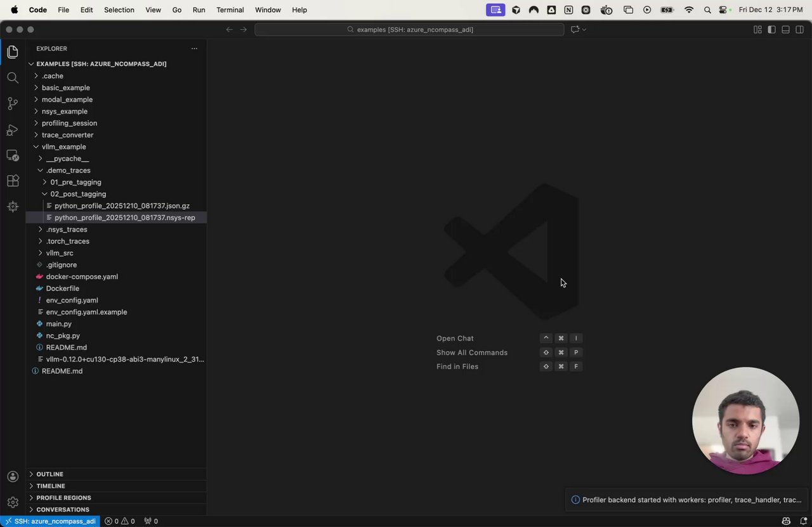Open Copilot status icon in status bar
Screen dimensions: 812x527
coord(787,521)
